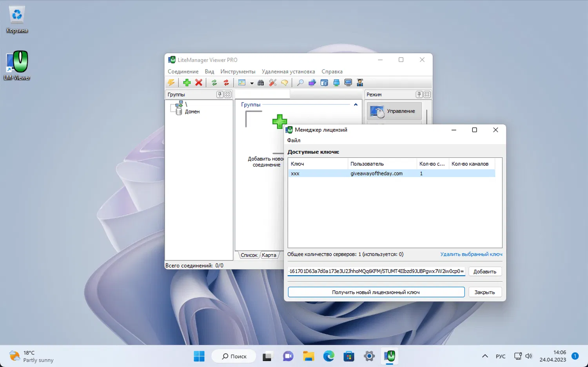Show hidden icons in the system tray
Viewport: 588px width, 367px height.
tap(485, 356)
